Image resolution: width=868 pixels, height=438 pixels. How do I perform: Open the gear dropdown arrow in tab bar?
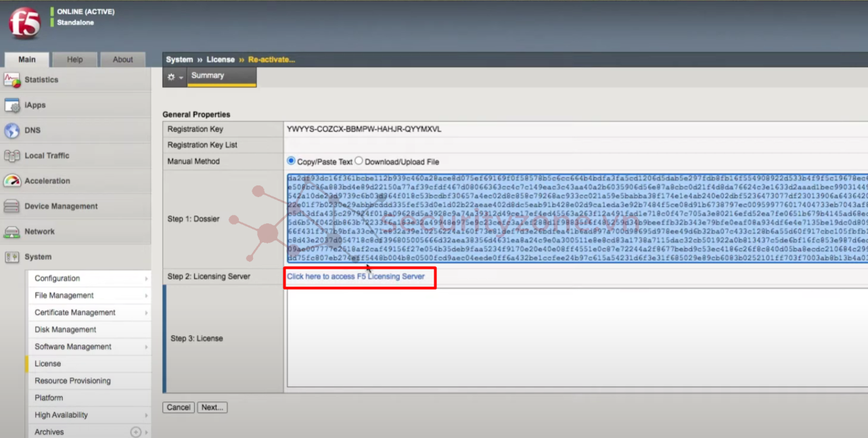(181, 78)
